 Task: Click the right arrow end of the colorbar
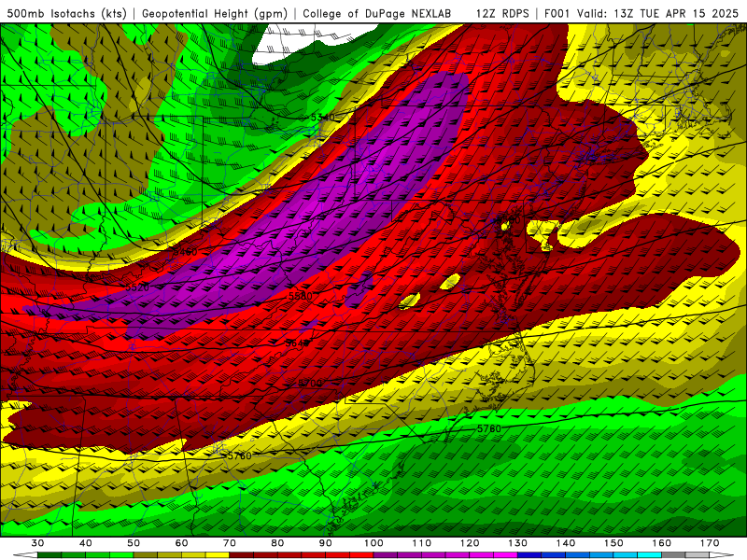tap(721, 555)
